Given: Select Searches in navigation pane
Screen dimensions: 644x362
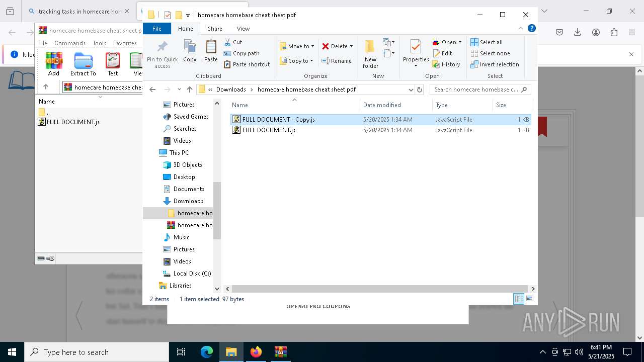Looking at the screenshot, I should (180, 129).
